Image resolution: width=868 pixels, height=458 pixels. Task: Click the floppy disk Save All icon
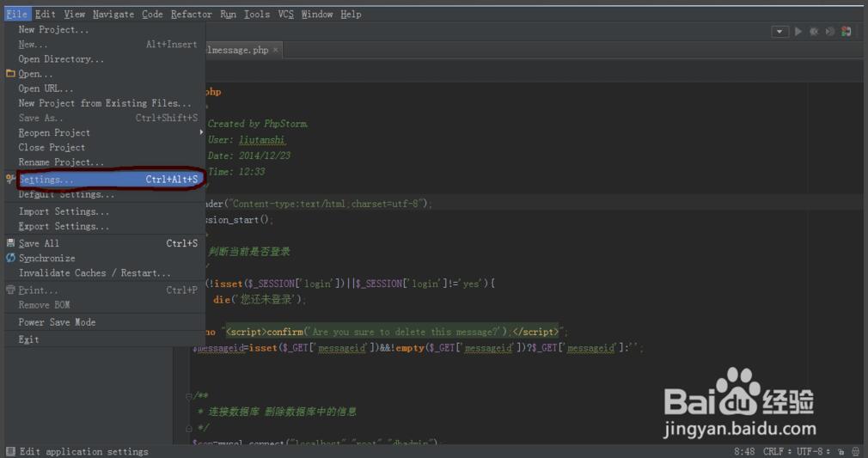10,242
